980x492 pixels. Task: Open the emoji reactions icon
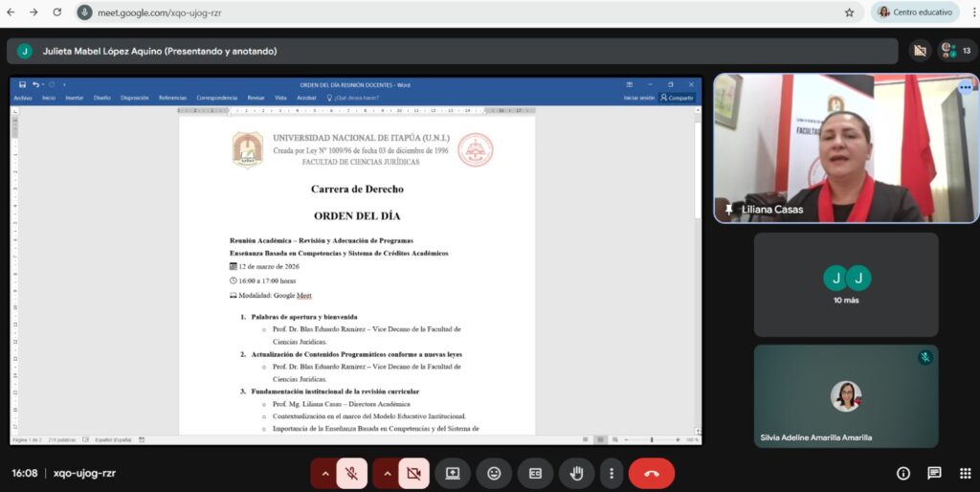pyautogui.click(x=494, y=473)
